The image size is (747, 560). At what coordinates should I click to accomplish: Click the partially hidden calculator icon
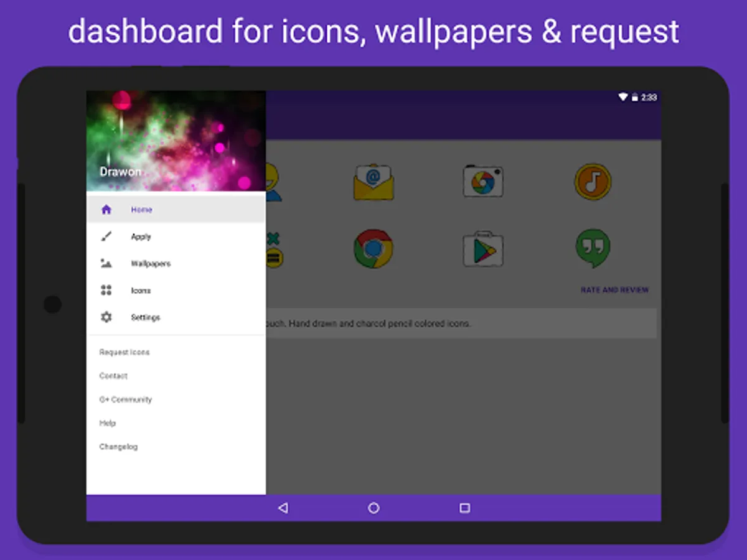click(x=275, y=249)
